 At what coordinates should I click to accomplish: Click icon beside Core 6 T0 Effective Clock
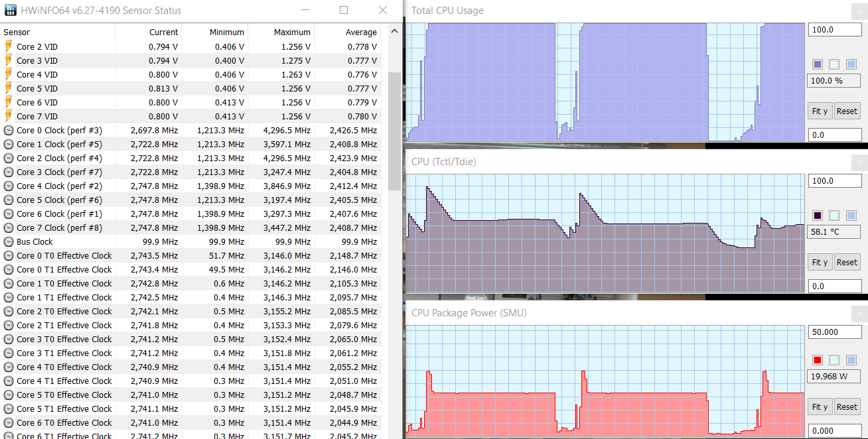[9, 422]
